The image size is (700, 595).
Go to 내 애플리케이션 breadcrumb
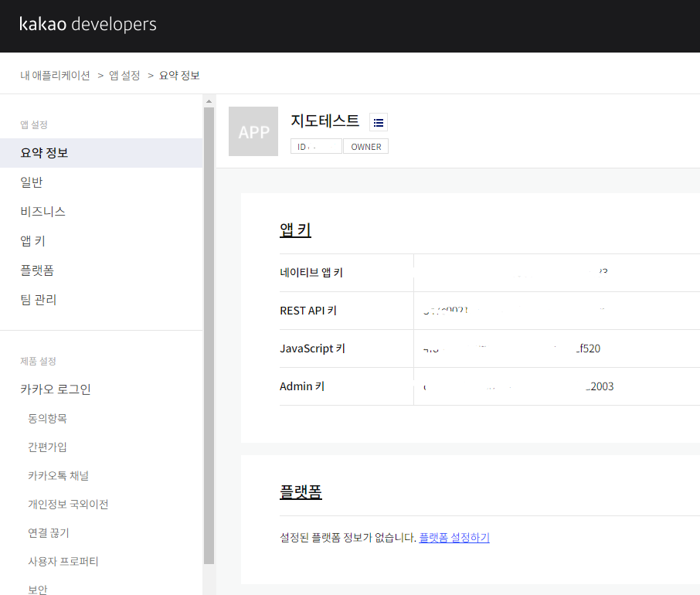[x=55, y=76]
